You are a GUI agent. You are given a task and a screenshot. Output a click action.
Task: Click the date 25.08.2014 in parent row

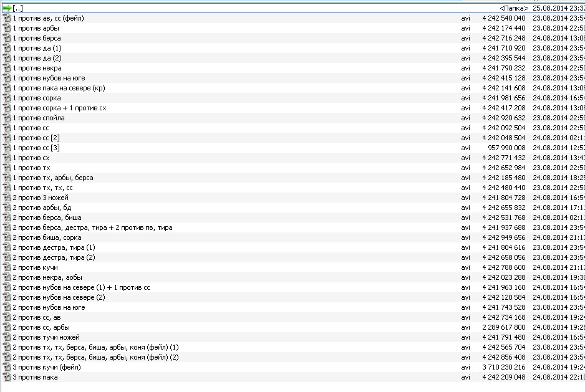(x=550, y=8)
